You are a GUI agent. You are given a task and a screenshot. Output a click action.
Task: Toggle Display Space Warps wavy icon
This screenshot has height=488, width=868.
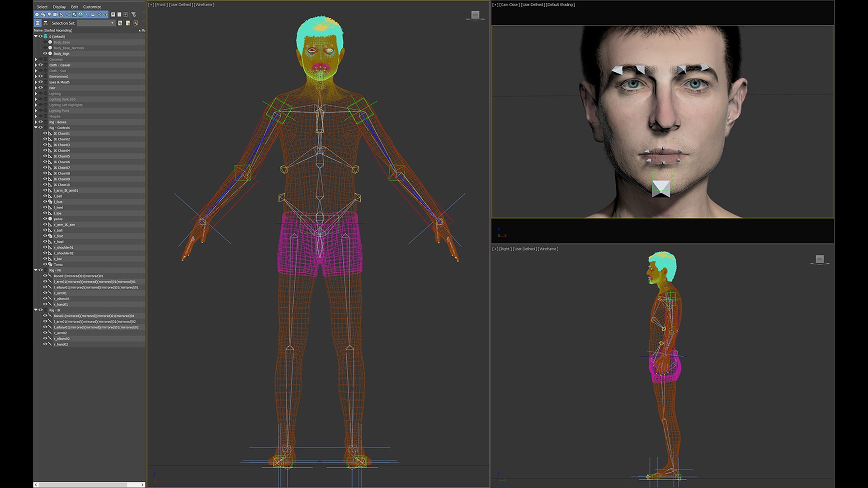(x=68, y=14)
